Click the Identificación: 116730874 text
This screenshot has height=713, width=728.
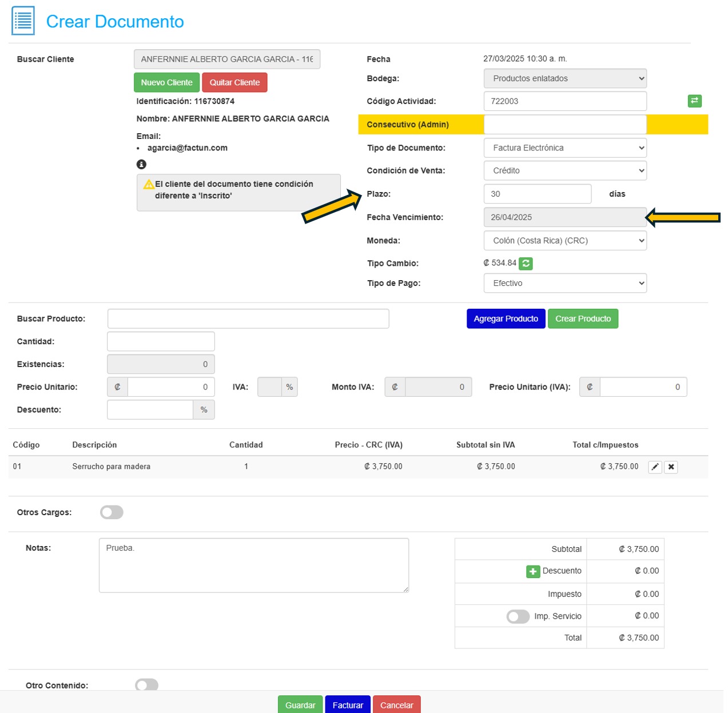185,101
